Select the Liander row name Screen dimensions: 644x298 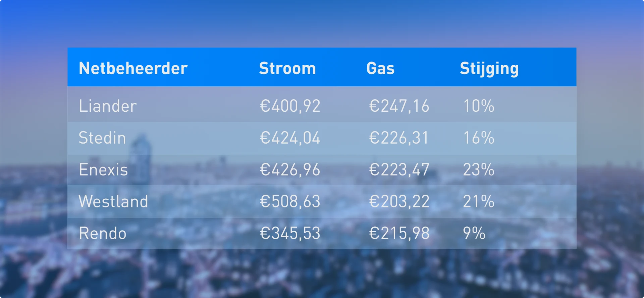(x=108, y=106)
